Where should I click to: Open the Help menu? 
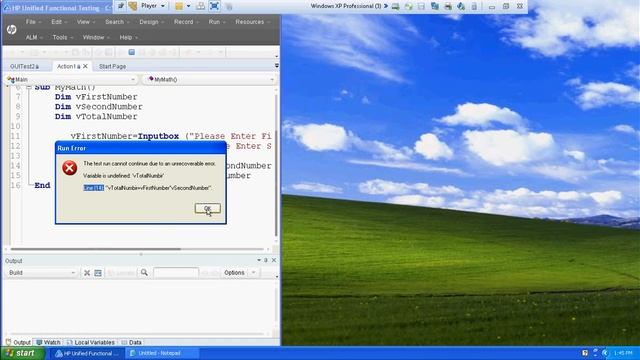tap(128, 38)
